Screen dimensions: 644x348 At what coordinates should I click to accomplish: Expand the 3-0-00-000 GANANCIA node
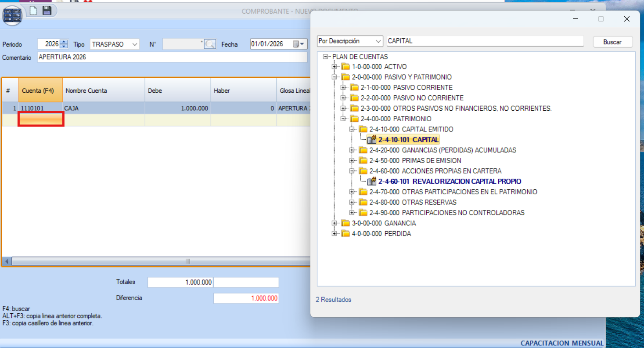tap(335, 223)
